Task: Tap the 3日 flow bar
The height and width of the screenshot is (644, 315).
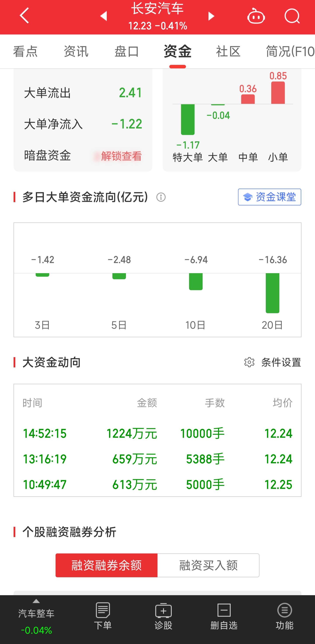Action: point(42,275)
